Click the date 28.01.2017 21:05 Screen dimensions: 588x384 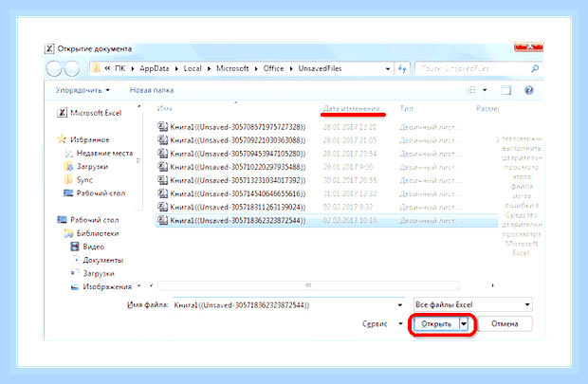[350, 140]
